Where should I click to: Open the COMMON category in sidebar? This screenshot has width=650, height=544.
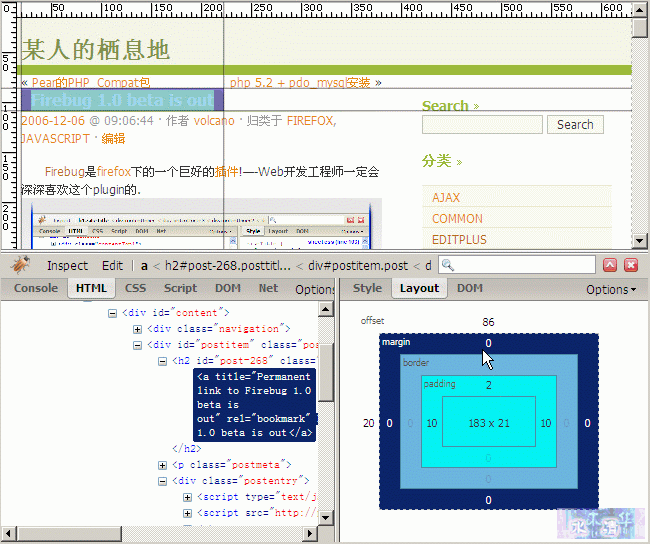[457, 219]
